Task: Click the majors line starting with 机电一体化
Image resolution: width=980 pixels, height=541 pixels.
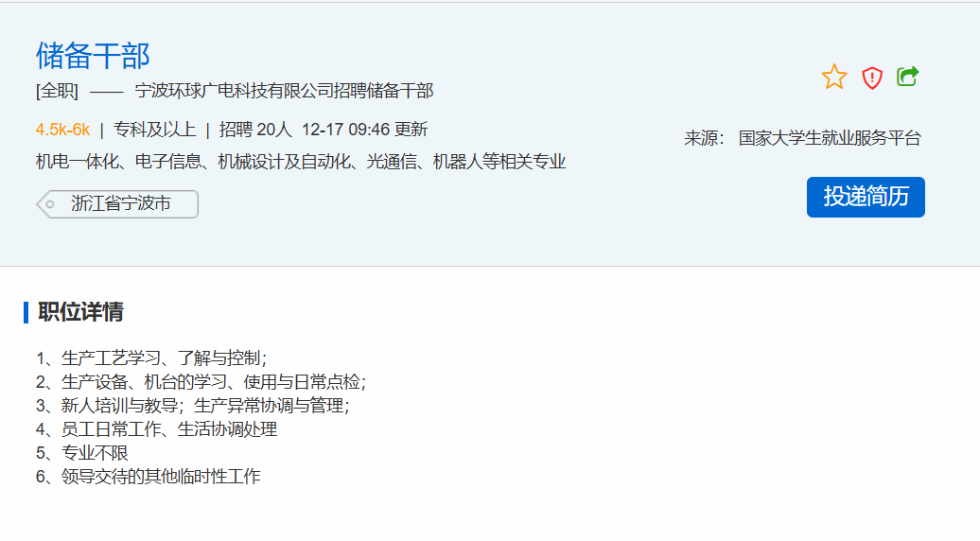Action: (x=301, y=162)
